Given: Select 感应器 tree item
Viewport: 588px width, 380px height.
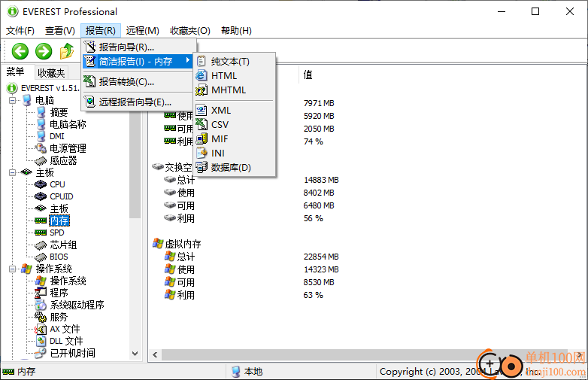Looking at the screenshot, I should pos(63,160).
